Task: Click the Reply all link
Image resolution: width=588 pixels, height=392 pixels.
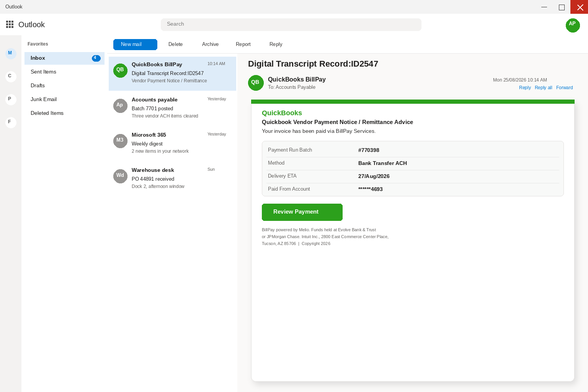Action: click(x=543, y=88)
